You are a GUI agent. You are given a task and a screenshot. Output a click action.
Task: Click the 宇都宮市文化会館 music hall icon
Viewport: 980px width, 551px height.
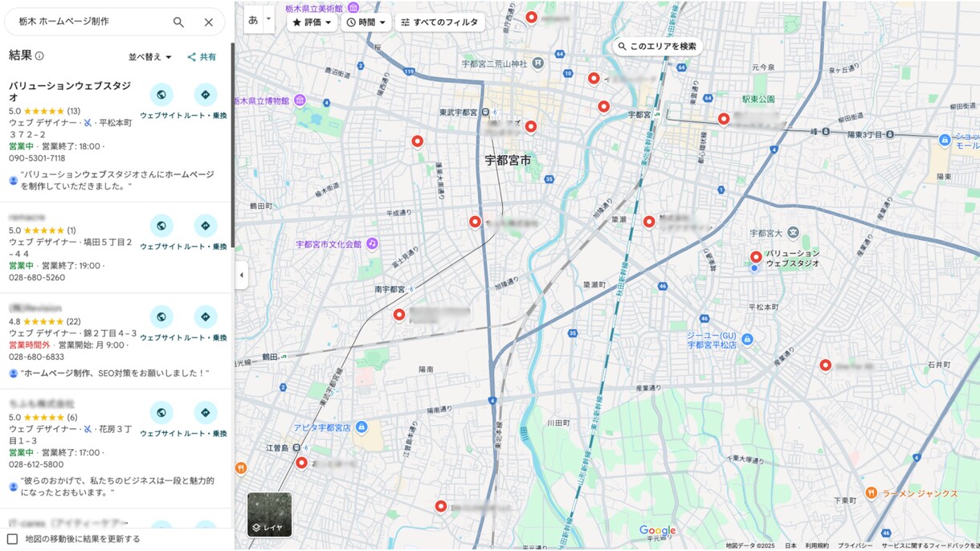point(372,243)
